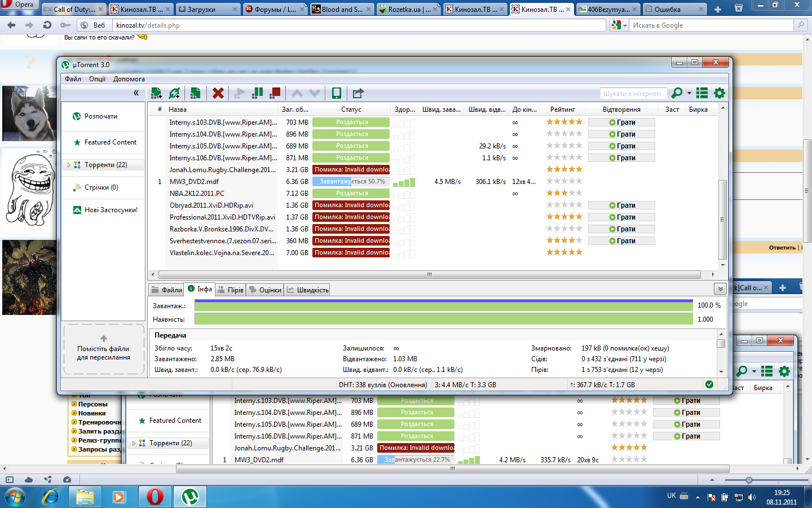The height and width of the screenshot is (508, 812).
Task: Open the search provider dropdown arrow next to magnifier
Action: (x=689, y=93)
